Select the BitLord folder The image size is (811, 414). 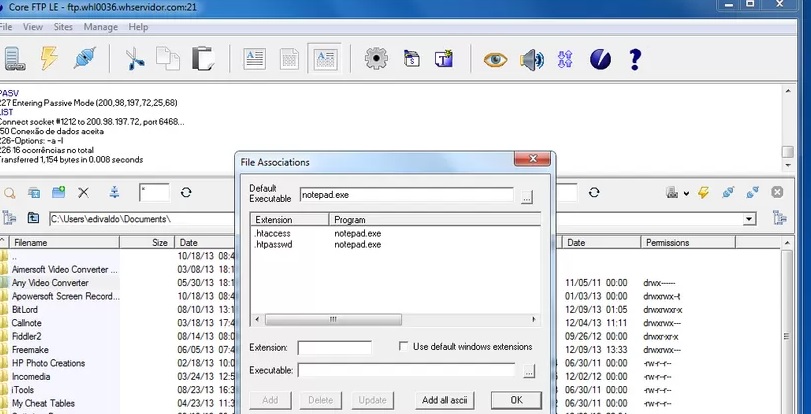pyautogui.click(x=25, y=309)
